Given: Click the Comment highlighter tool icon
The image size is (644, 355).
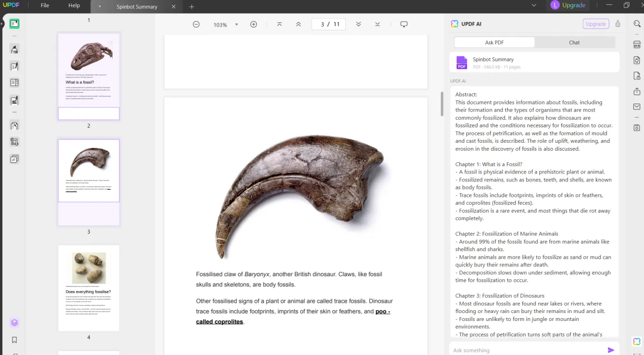Looking at the screenshot, I should coord(14,49).
